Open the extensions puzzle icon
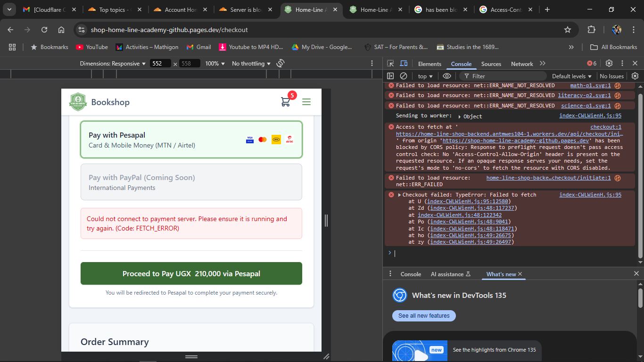The width and height of the screenshot is (644, 362). [591, 30]
